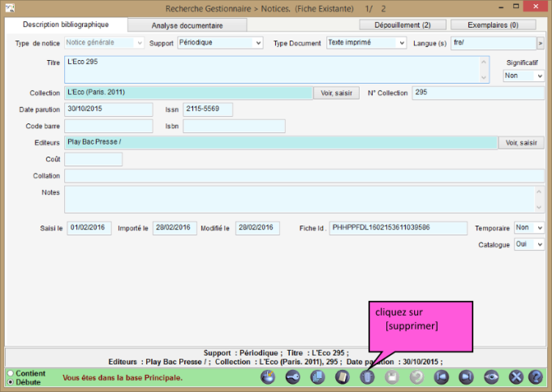The width and height of the screenshot is (552, 392).
Task: Click into the Code barre field
Action: point(108,126)
